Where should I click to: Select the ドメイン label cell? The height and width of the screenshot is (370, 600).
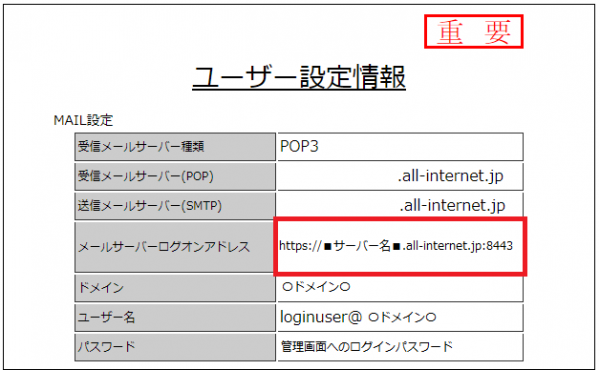[x=175, y=288]
